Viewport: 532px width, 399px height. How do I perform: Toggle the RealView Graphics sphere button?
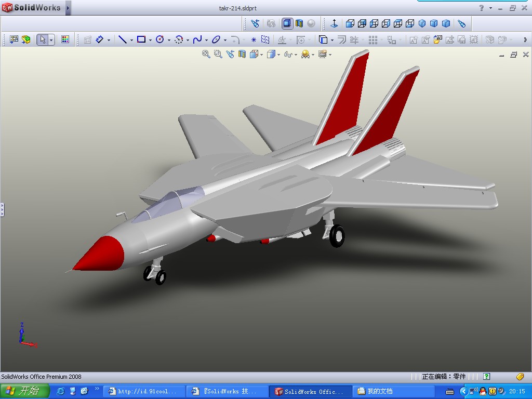coord(311,23)
